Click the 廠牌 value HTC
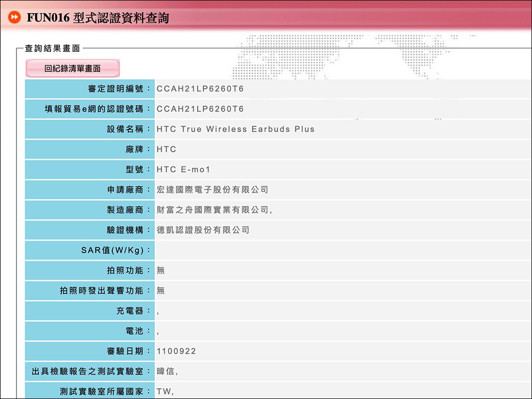Screen dimensions: 532x399 166,149
